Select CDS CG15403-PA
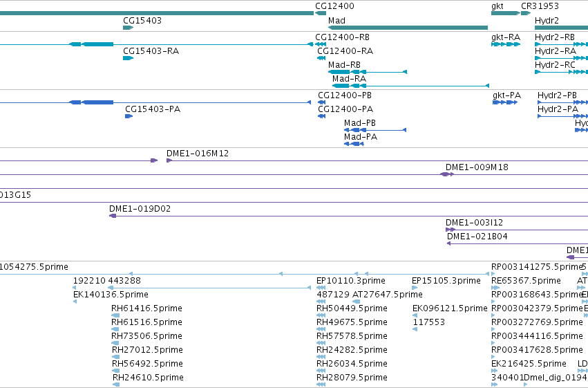Viewport: 588px width, 388px height. click(x=129, y=116)
